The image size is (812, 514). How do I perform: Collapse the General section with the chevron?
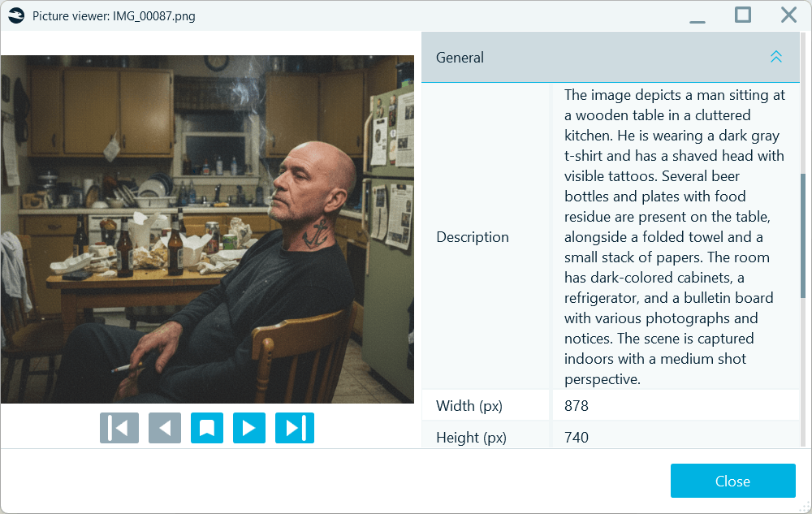click(776, 57)
